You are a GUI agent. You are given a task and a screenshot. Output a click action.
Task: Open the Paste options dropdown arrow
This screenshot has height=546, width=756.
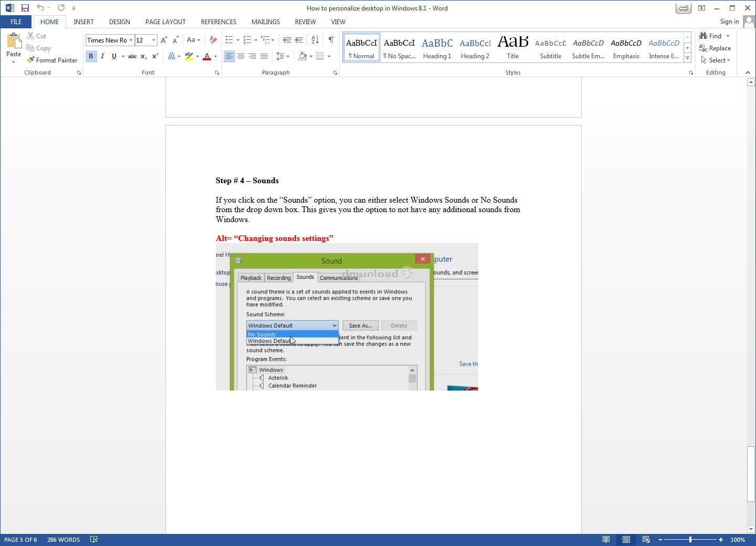click(14, 62)
